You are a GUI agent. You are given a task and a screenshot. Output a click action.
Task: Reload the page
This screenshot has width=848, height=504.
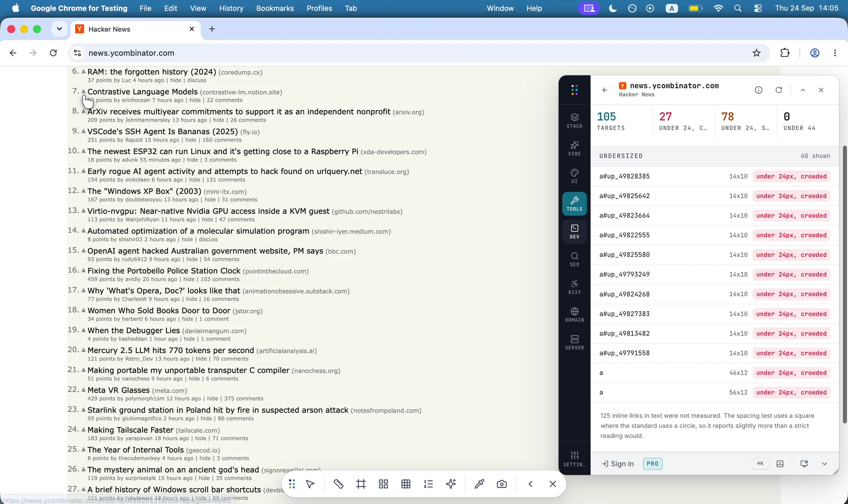pos(53,53)
